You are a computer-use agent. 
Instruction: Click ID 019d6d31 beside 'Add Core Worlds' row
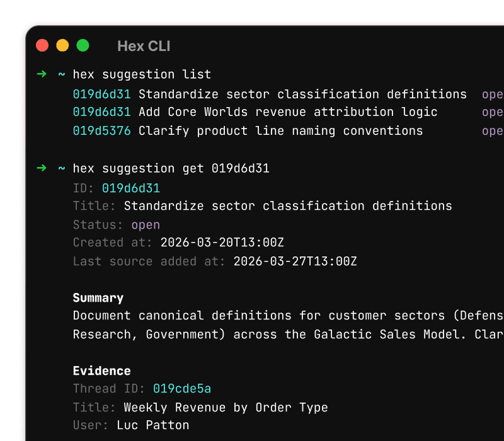101,112
